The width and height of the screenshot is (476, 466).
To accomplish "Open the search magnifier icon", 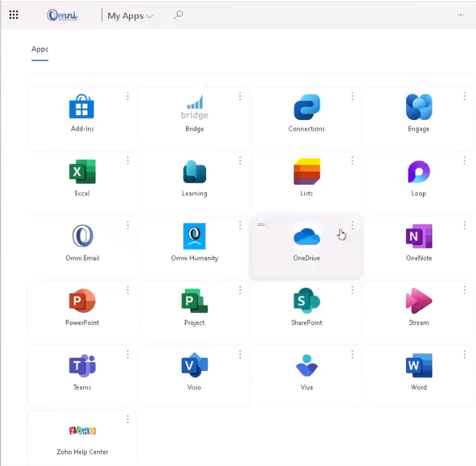I will coord(178,14).
